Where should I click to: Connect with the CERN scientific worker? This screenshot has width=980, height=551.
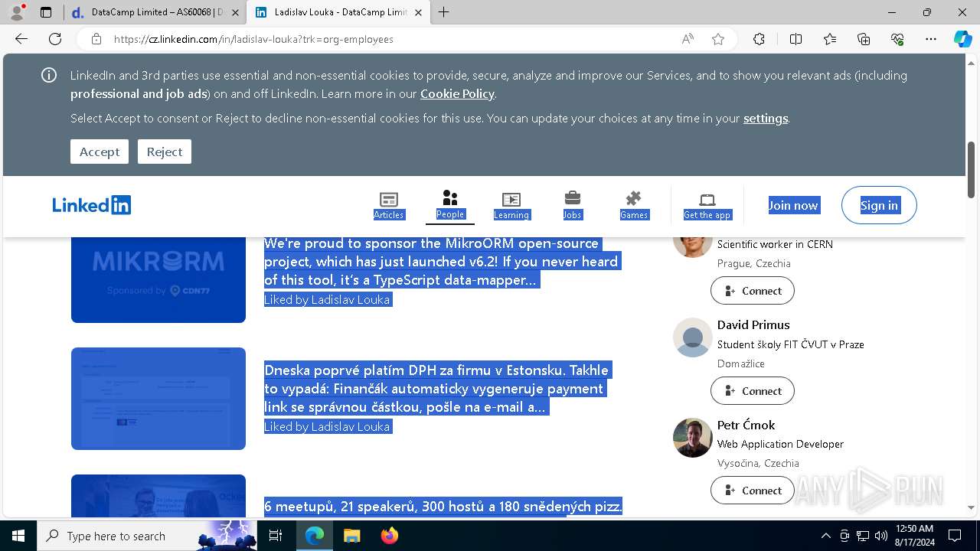pyautogui.click(x=753, y=291)
